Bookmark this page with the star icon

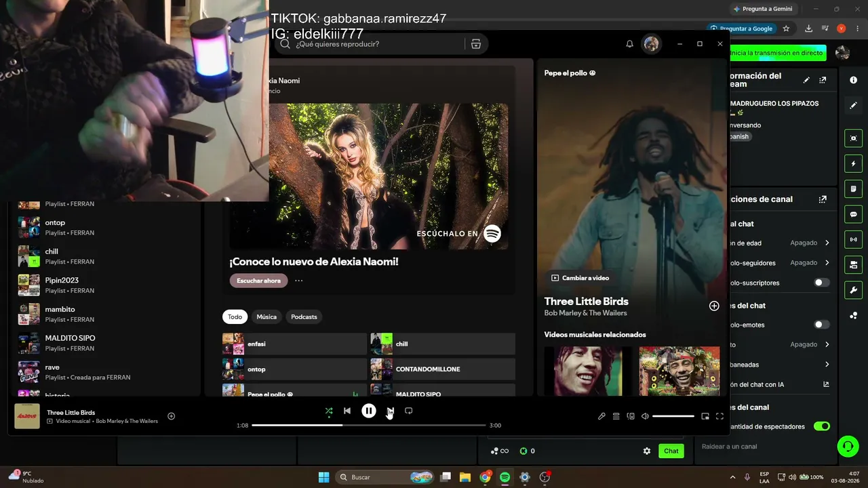(786, 28)
